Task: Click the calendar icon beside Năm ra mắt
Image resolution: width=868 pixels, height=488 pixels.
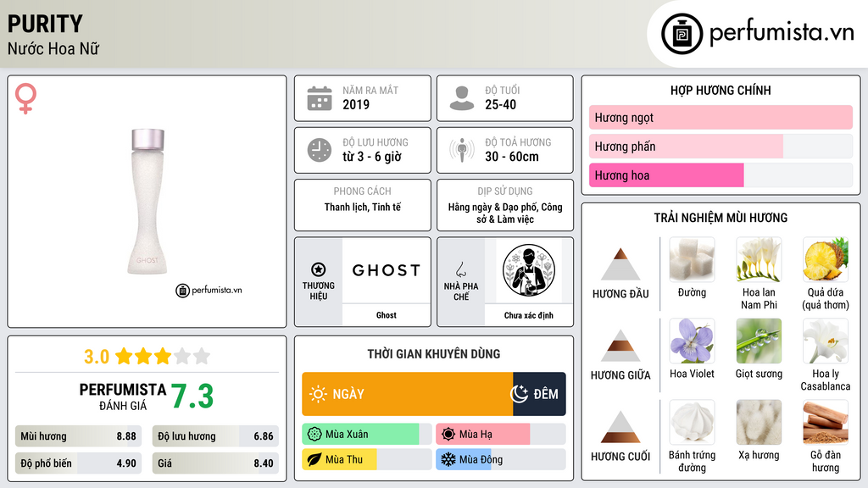Action: (x=320, y=98)
